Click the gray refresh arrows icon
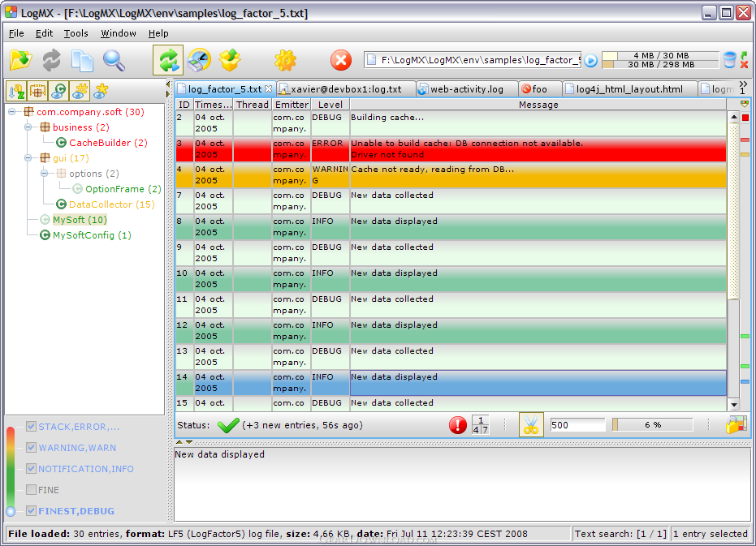 click(x=52, y=60)
